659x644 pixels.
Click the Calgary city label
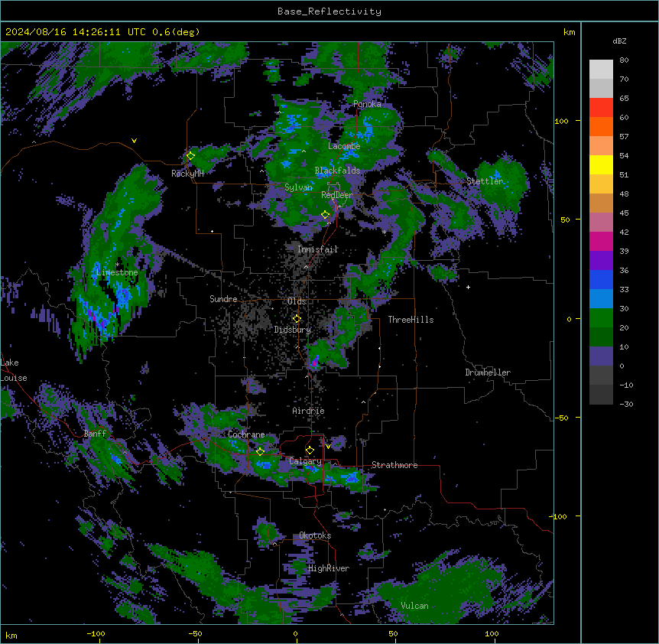305,461
